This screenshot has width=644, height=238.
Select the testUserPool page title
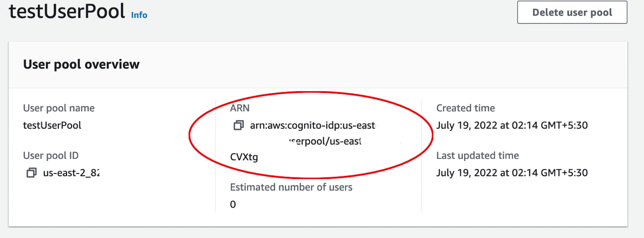[x=67, y=12]
